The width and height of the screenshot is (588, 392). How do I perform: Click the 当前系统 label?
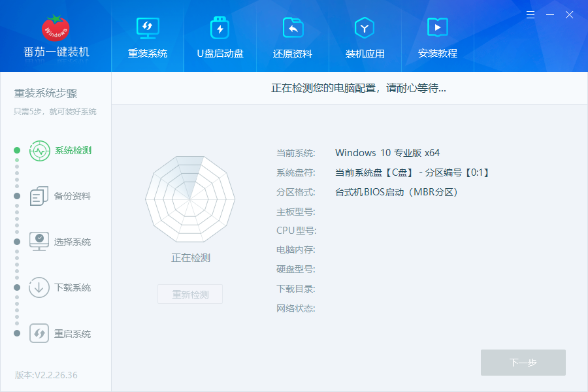[x=295, y=153]
